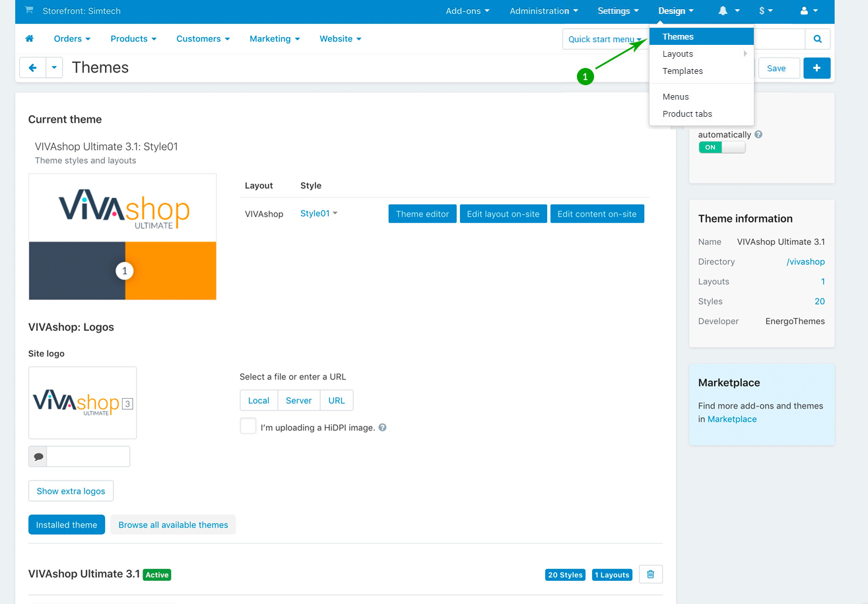The height and width of the screenshot is (604, 868).
Task: Click the Styles count 20 link
Action: [820, 301]
